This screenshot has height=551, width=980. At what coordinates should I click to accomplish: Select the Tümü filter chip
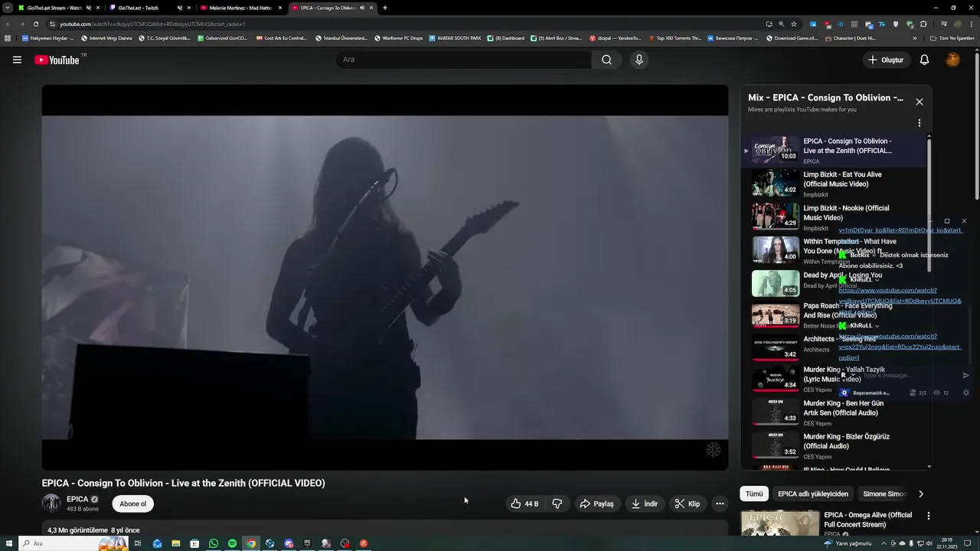pos(754,494)
